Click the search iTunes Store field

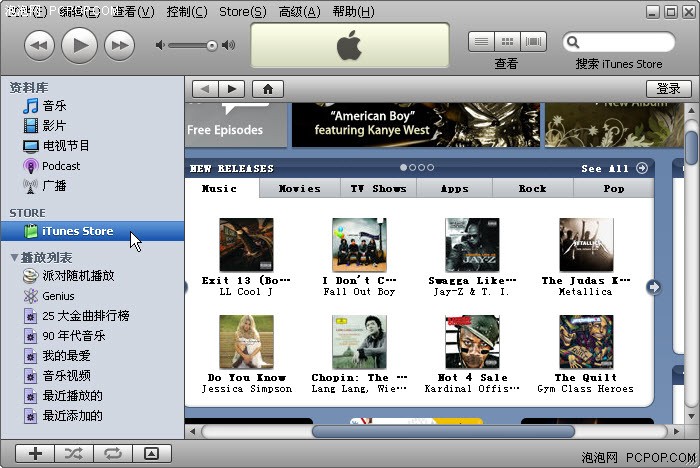(x=619, y=42)
